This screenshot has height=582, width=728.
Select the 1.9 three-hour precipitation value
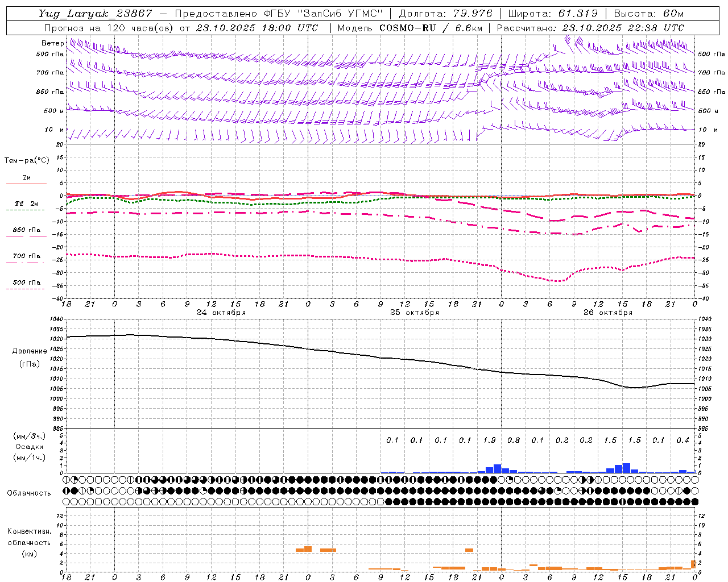coord(489,440)
